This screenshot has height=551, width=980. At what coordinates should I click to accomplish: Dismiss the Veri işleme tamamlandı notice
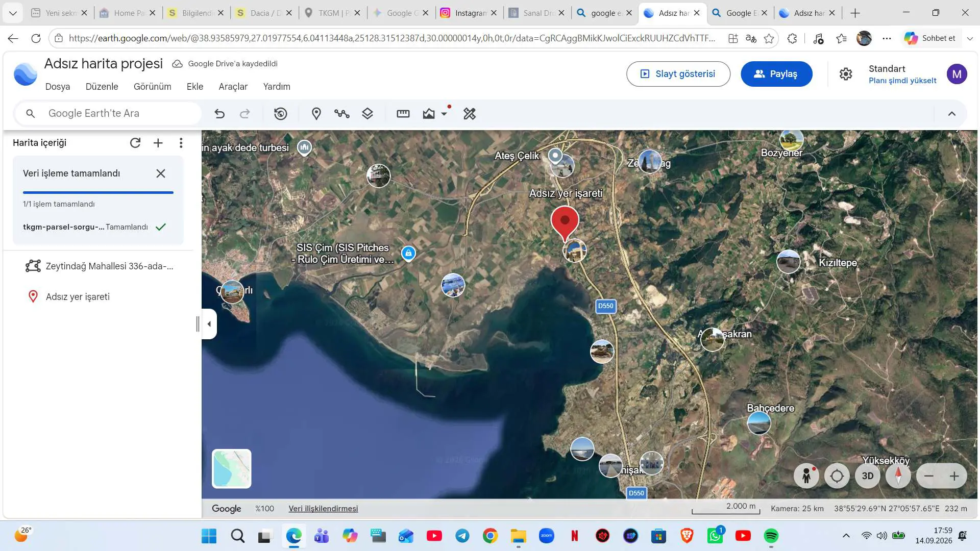[x=161, y=173]
